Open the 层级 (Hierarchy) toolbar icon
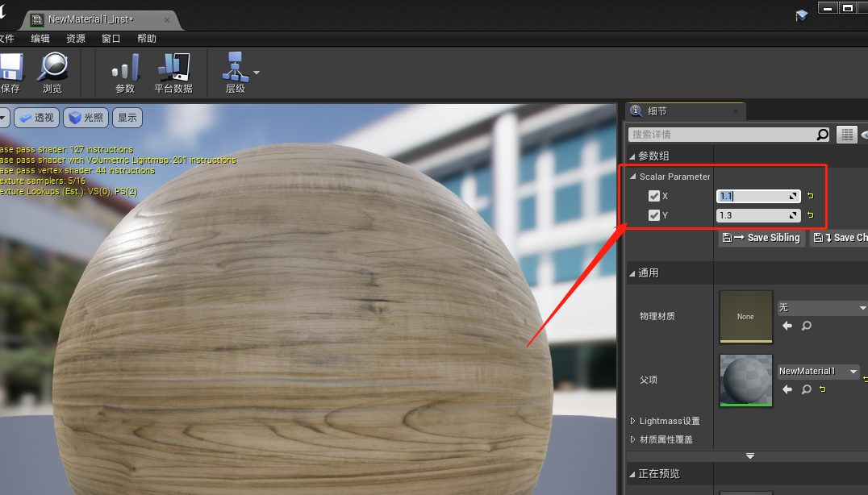Screen dimensions: 868x495 click(x=234, y=71)
